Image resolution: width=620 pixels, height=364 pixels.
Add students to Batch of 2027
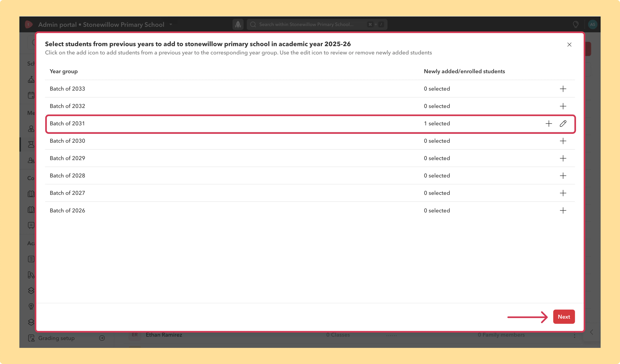(563, 193)
